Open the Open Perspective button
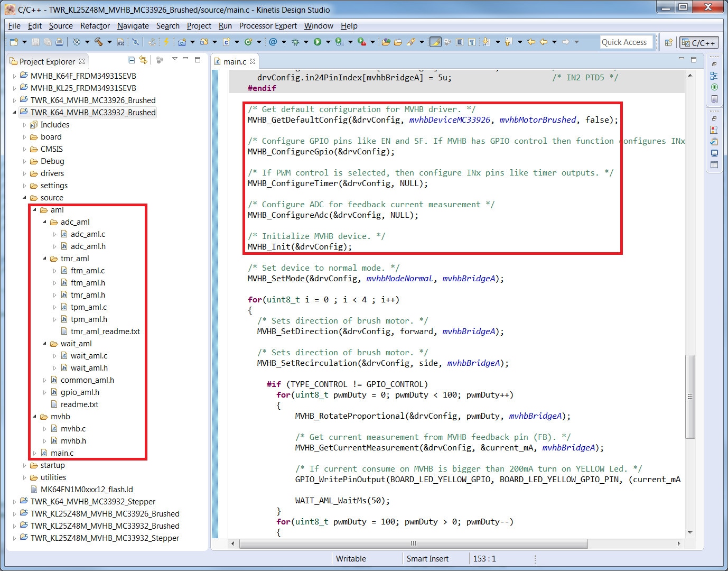Viewport: 728px width, 571px height. click(x=668, y=42)
